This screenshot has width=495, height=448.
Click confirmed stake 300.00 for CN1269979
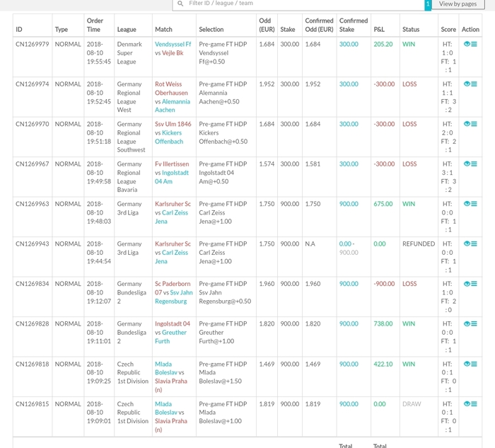(349, 44)
